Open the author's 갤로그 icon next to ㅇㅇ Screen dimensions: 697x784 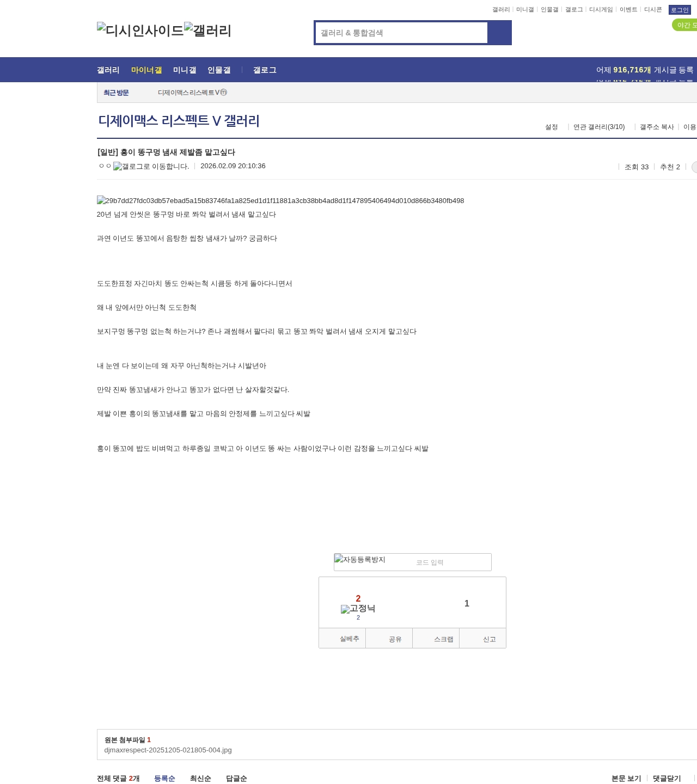(151, 167)
